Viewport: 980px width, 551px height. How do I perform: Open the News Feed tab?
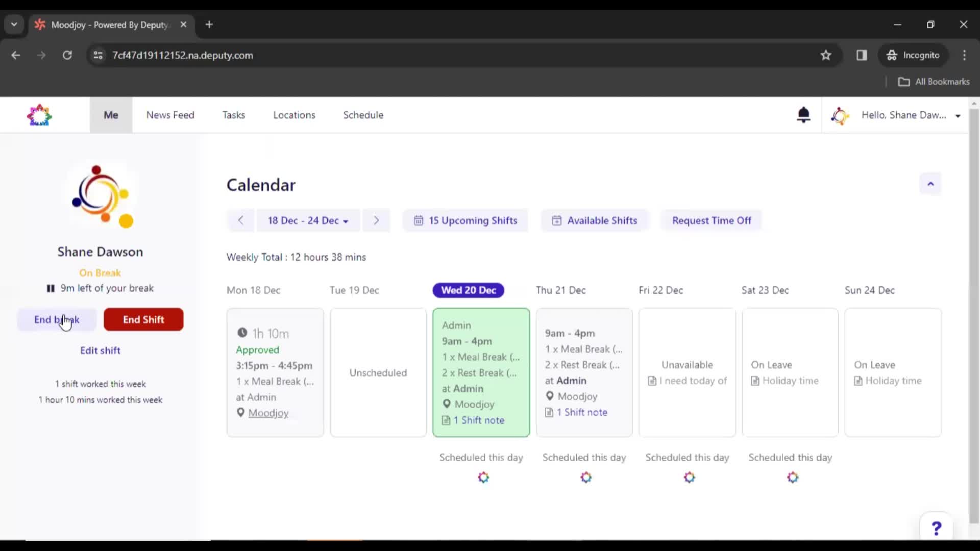coord(170,115)
